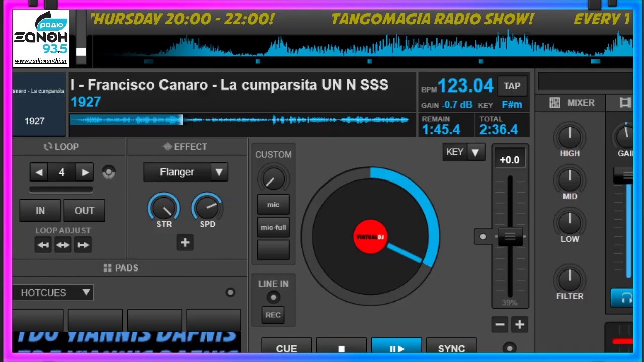Image resolution: width=644 pixels, height=362 pixels.
Task: Add effect slot with plus button
Action: click(185, 243)
